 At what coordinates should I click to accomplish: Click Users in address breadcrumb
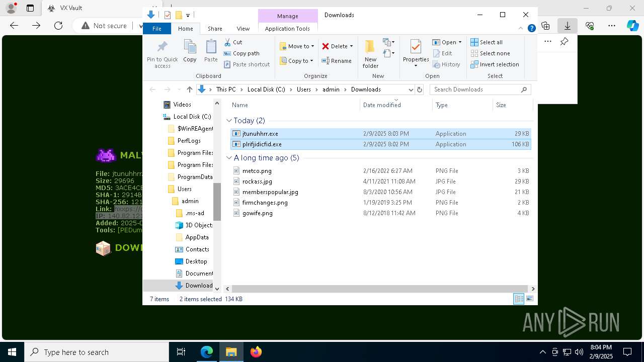coord(304,89)
